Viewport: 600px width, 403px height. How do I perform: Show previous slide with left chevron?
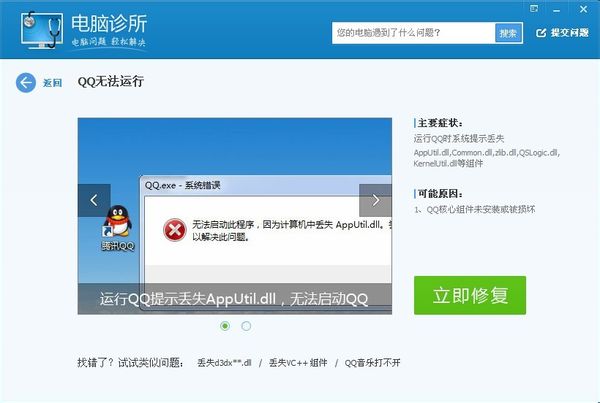click(94, 200)
